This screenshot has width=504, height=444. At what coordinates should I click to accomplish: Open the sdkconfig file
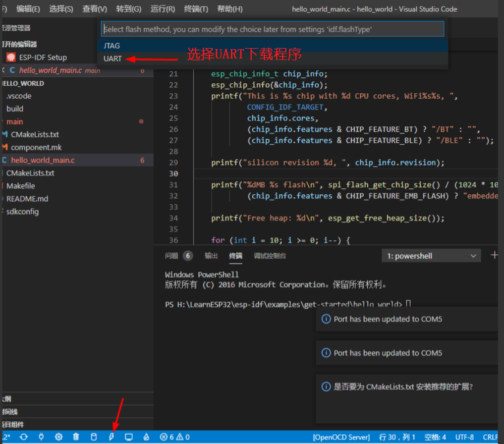coord(77,212)
